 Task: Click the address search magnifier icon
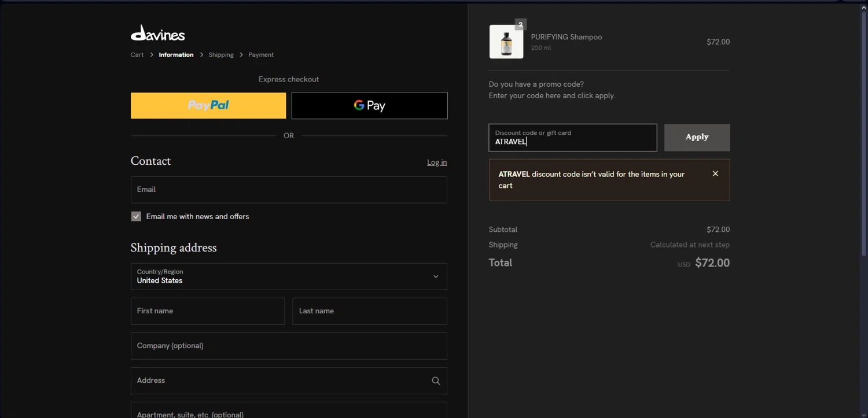[436, 381]
